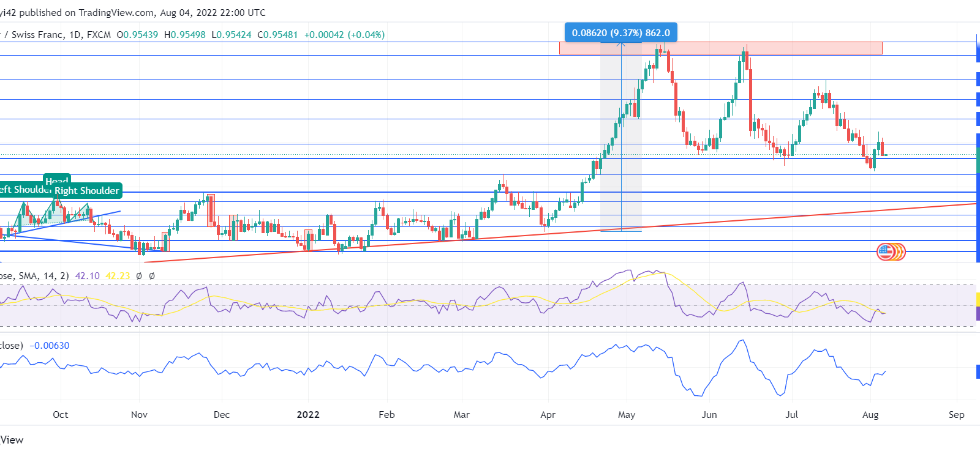
Task: Click the Nov label on the time axis
Action: 139,415
